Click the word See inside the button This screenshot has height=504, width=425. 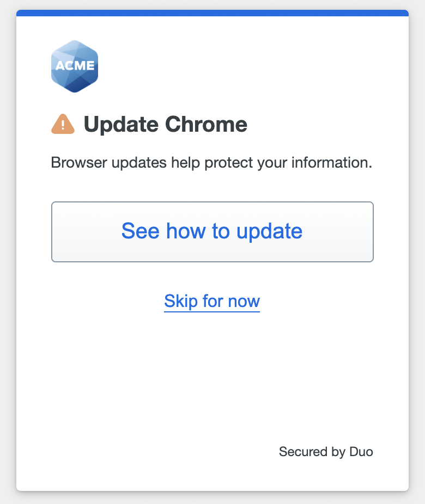coord(140,231)
